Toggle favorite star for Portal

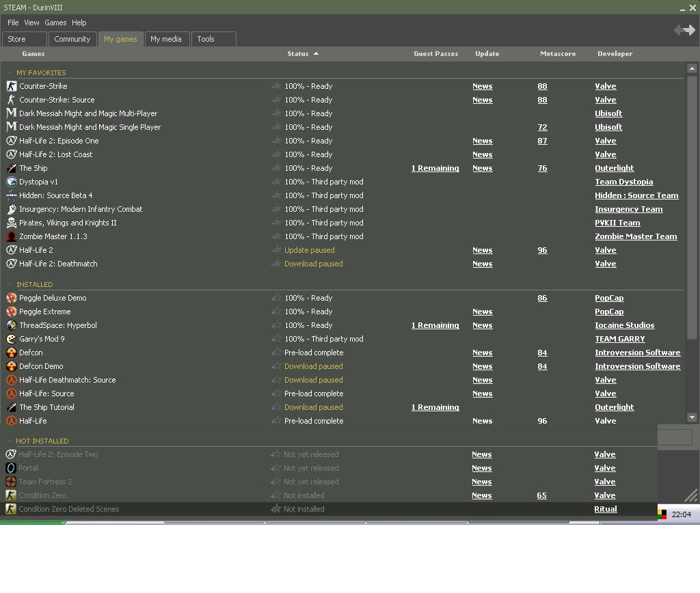pos(275,468)
